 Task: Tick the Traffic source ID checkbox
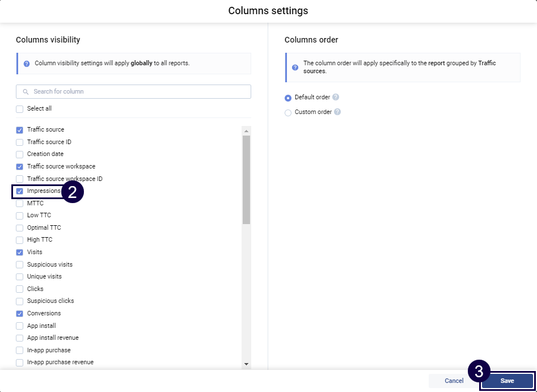tap(20, 142)
